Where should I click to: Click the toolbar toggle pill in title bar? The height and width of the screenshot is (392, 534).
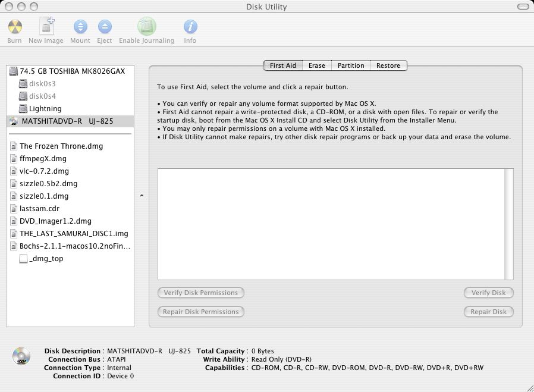pos(523,7)
